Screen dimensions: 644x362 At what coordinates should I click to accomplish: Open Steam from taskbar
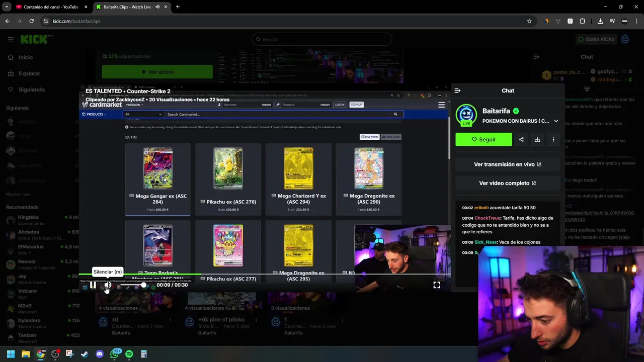click(85, 354)
